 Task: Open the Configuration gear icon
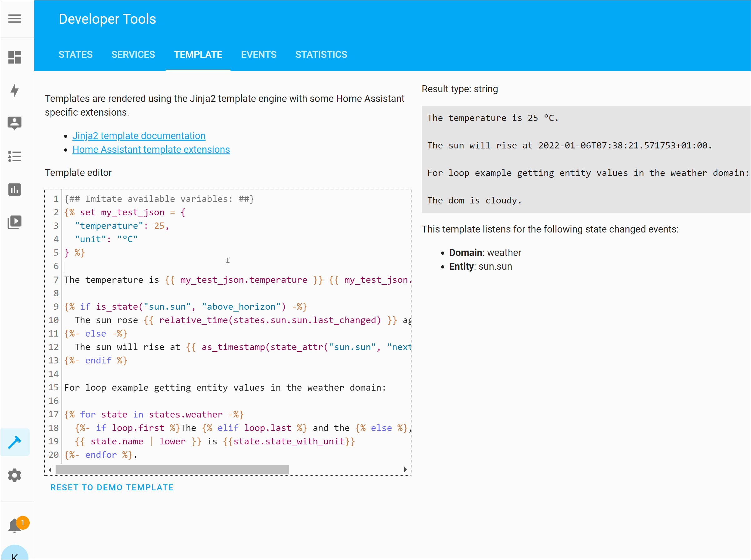(15, 476)
